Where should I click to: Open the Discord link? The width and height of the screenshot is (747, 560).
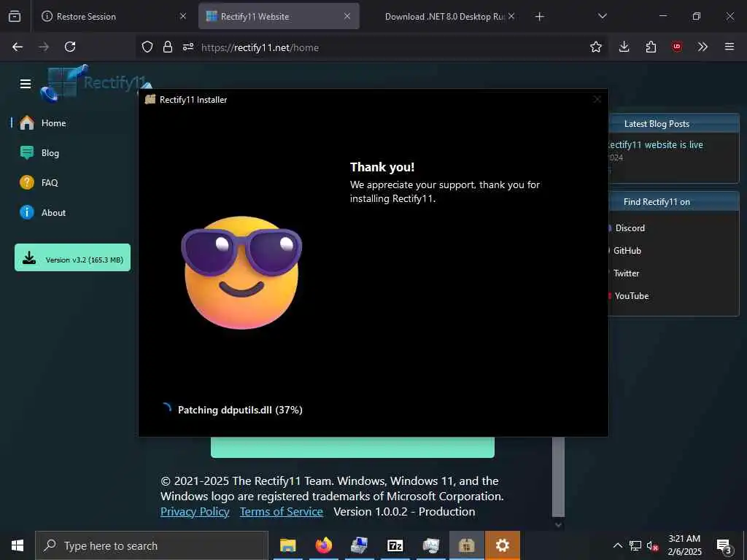coord(630,228)
